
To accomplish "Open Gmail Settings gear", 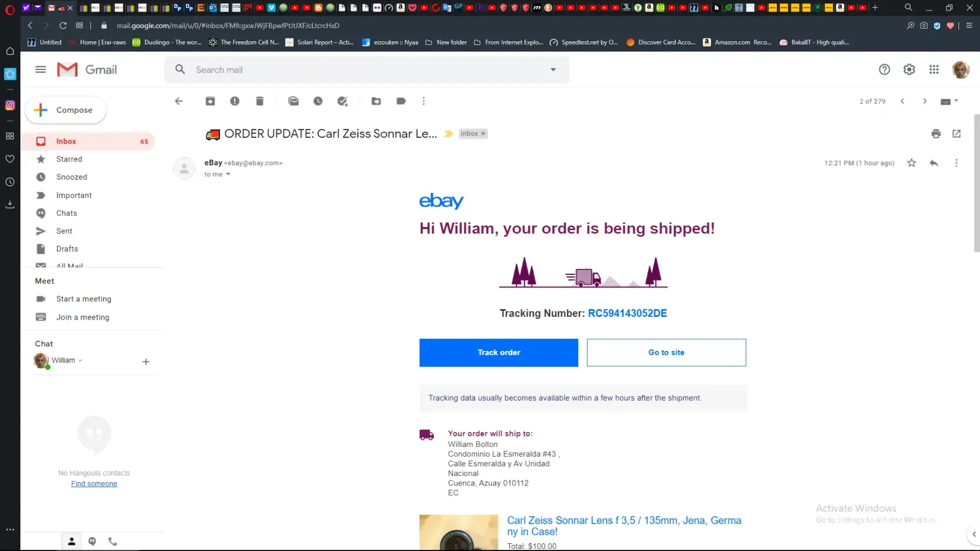I will tap(909, 69).
